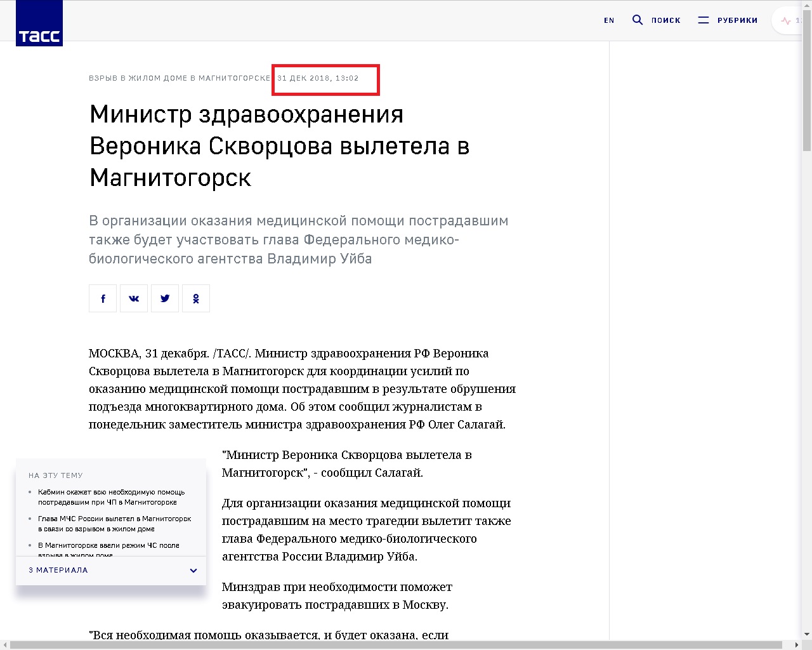
Task: Share the article on Odnoklassniki
Action: click(x=195, y=298)
